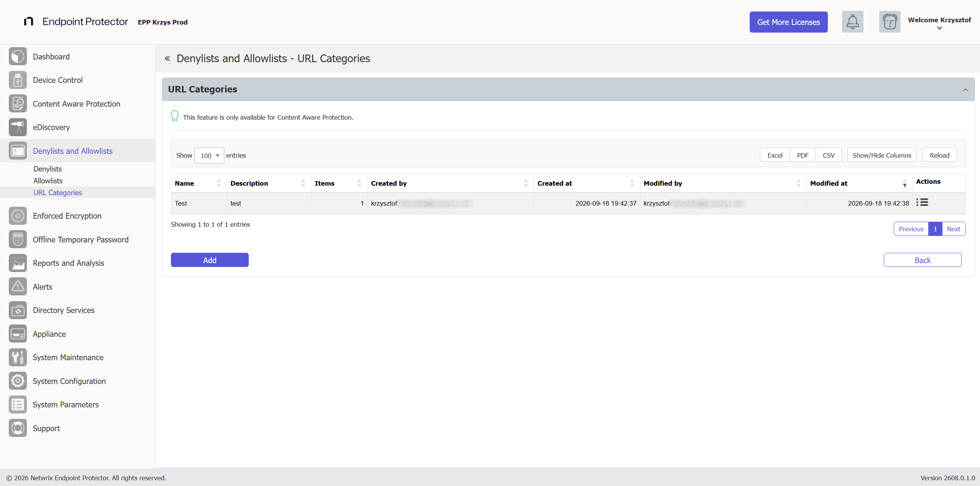Click the Alerts warning triangle icon
This screenshot has width=980, height=486.
(18, 287)
